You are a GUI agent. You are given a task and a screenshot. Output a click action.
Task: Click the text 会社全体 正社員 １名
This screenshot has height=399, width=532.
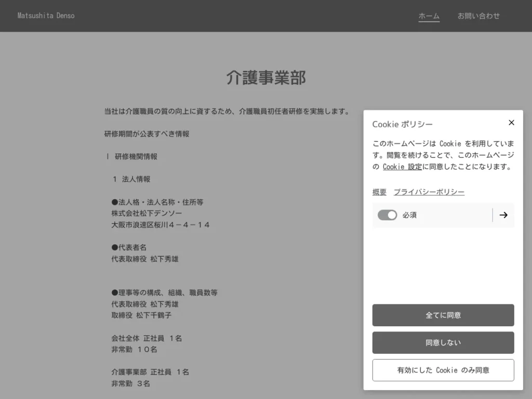pos(147,338)
